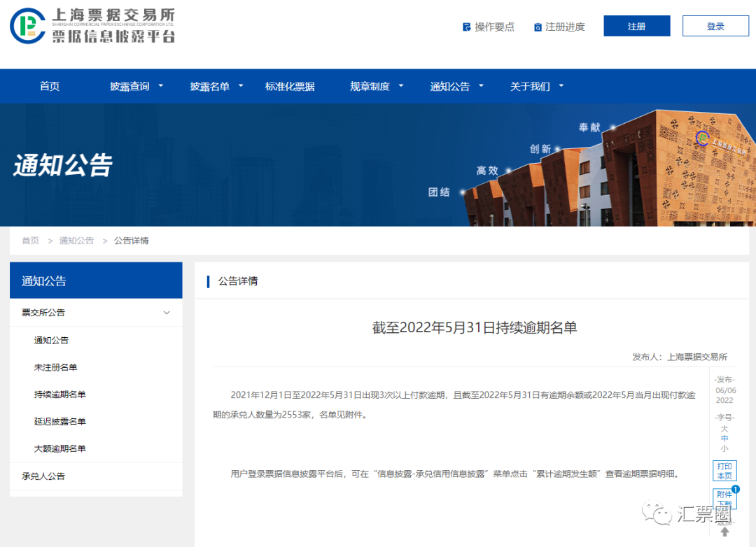Image resolution: width=756 pixels, height=547 pixels.
Task: Open 注册进度 progress icon
Action: coord(538,27)
